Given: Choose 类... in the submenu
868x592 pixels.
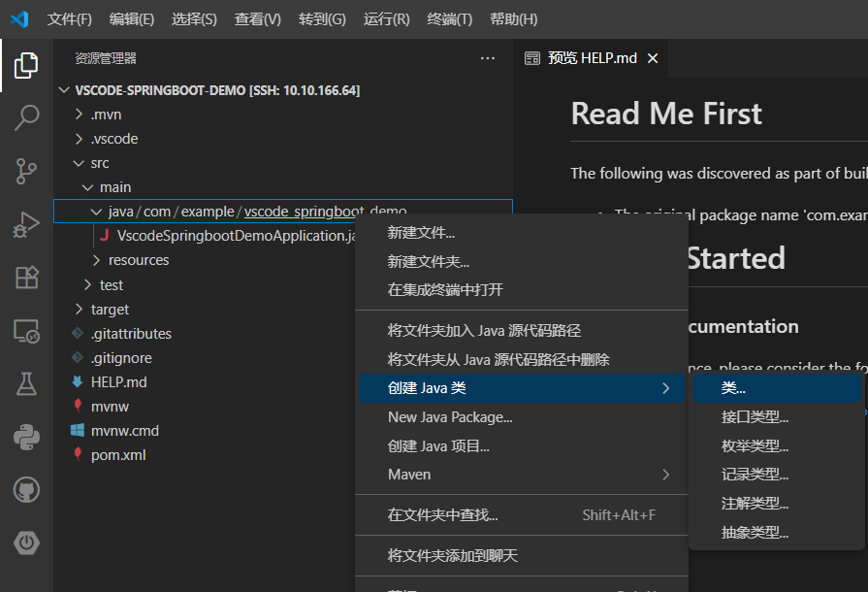Looking at the screenshot, I should [777, 388].
